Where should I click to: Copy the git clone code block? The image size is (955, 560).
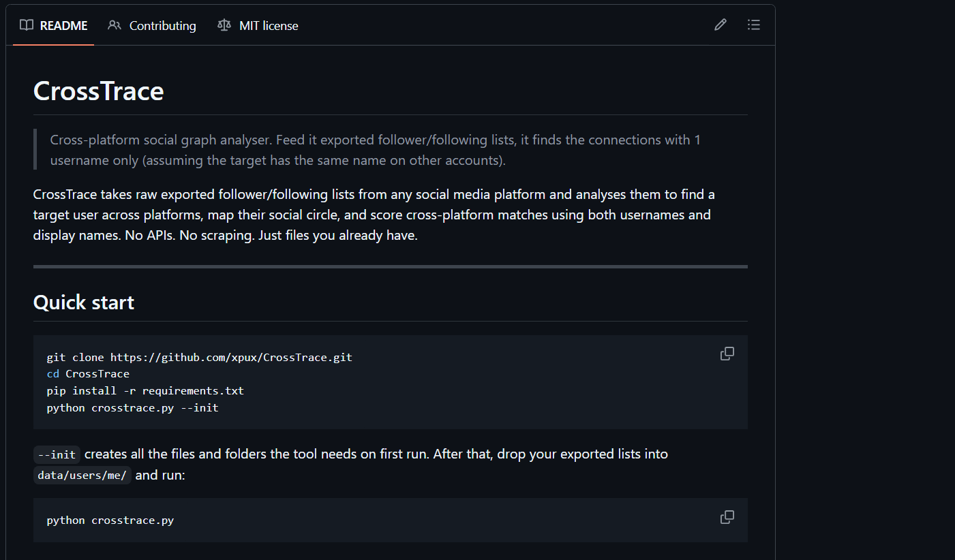(727, 354)
